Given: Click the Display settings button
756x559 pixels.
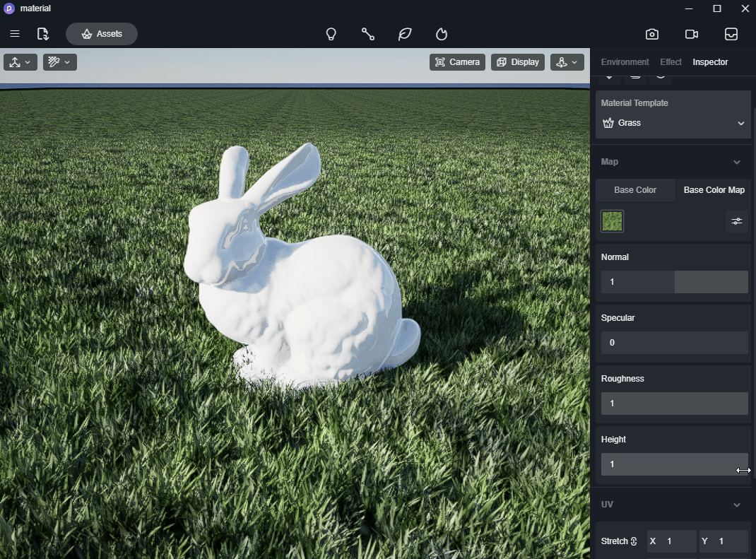Looking at the screenshot, I should (518, 62).
